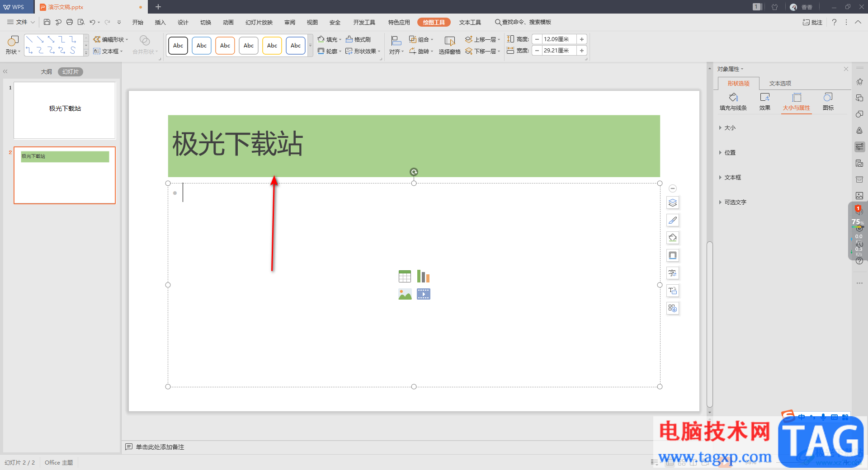Image resolution: width=868 pixels, height=470 pixels.
Task: Open the 填充与线条 fill and line section
Action: pos(733,102)
